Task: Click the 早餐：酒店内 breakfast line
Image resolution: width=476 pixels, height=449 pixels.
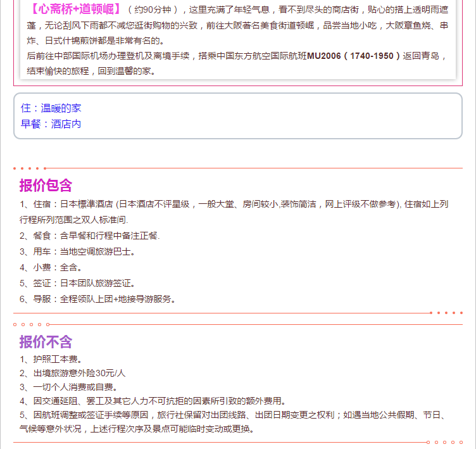Action: (51, 124)
